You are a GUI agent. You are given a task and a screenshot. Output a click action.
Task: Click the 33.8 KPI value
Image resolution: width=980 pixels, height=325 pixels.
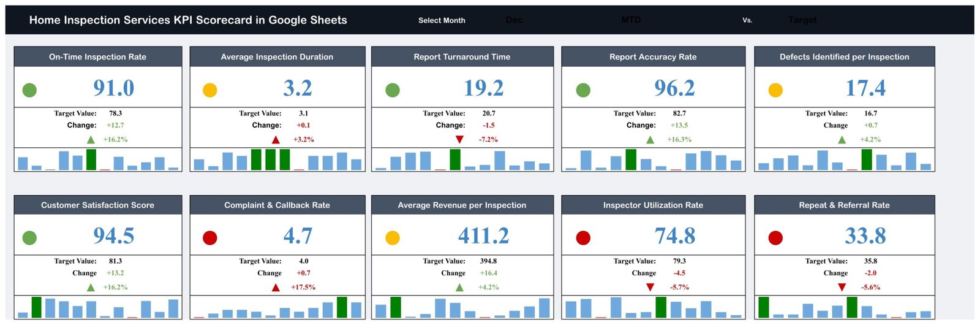pos(865,236)
